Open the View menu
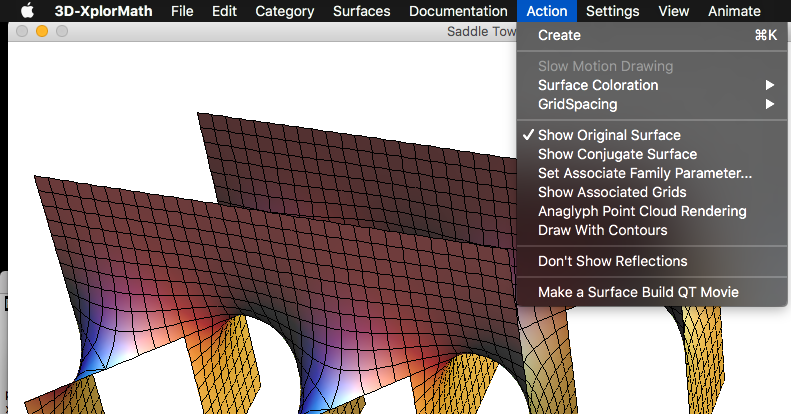Image resolution: width=791 pixels, height=414 pixels. click(x=673, y=11)
